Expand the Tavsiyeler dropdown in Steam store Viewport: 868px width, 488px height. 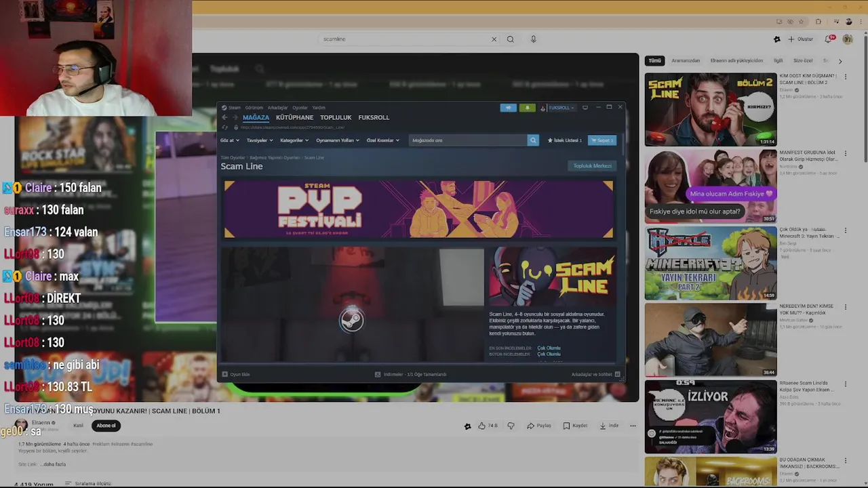tap(260, 140)
